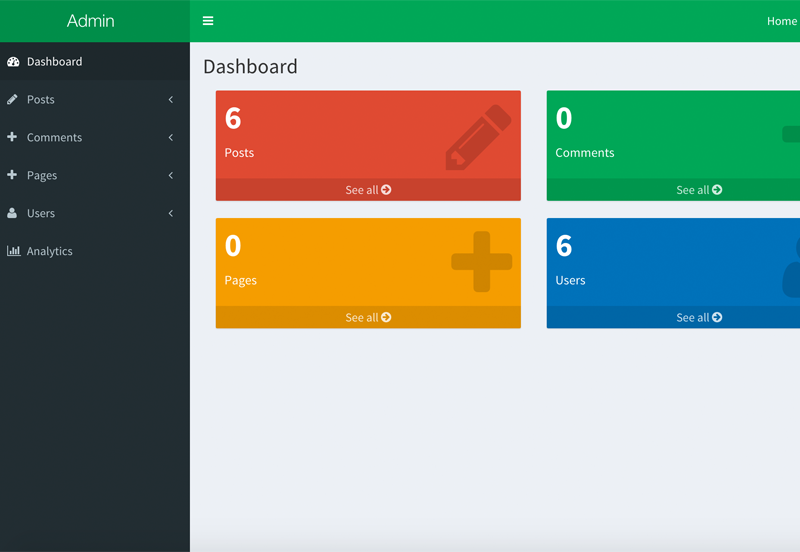Click See all on the Posts card

point(368,190)
